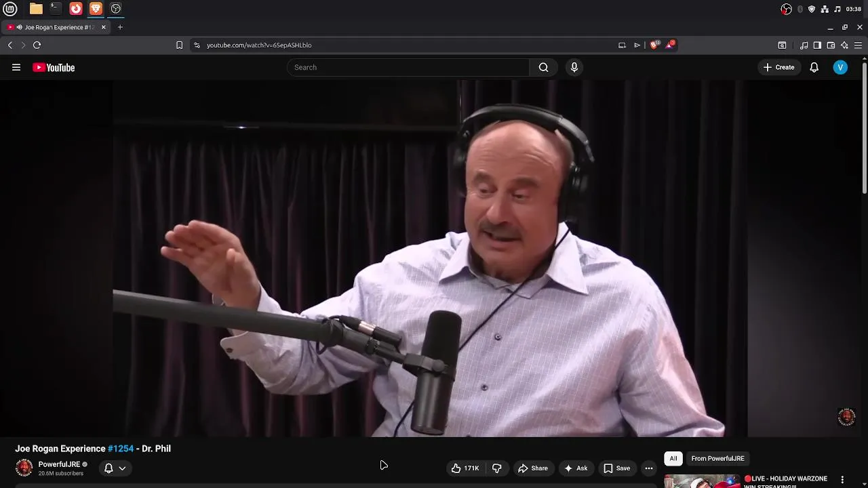Open the account avatar menu

coord(840,67)
